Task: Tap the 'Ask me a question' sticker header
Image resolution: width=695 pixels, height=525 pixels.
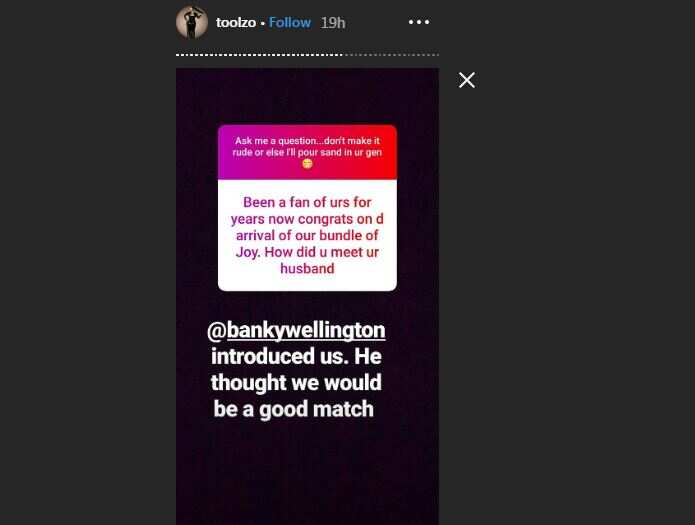Action: (307, 152)
